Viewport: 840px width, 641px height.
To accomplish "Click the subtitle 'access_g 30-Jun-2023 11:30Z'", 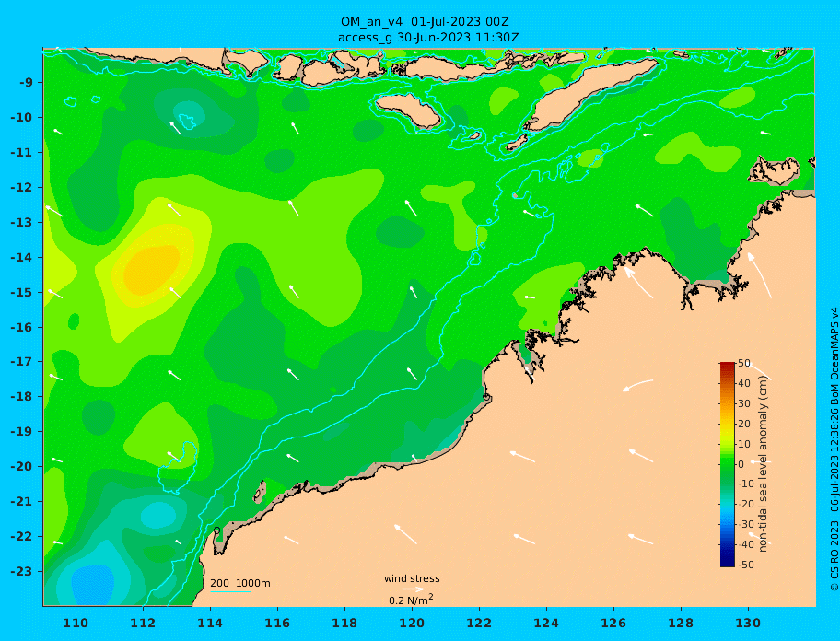I will coord(428,38).
